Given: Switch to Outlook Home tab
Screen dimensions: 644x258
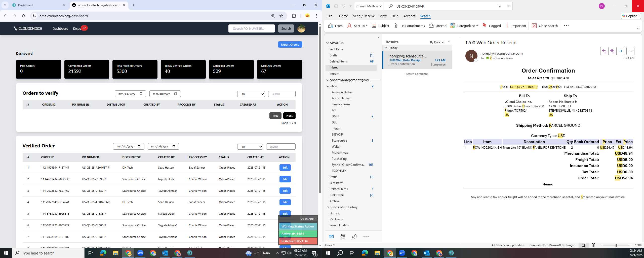Looking at the screenshot, I should tap(343, 16).
